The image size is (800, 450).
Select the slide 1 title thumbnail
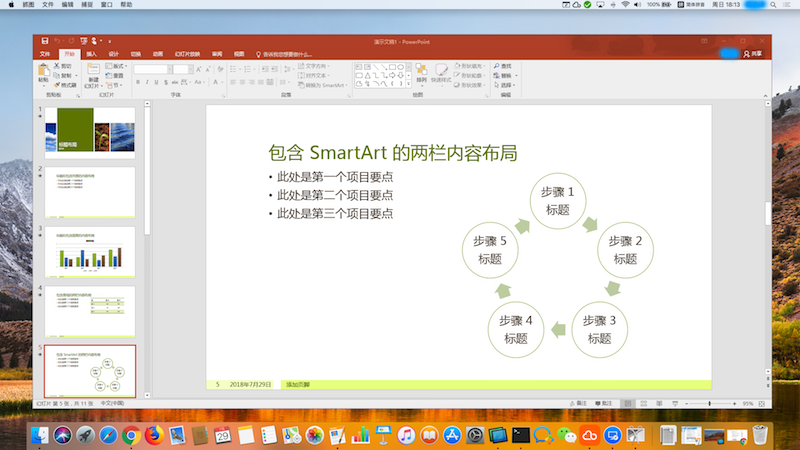tap(90, 133)
